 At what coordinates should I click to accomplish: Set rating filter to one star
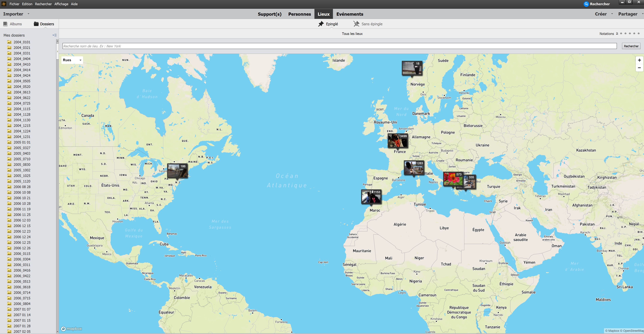(x=621, y=34)
